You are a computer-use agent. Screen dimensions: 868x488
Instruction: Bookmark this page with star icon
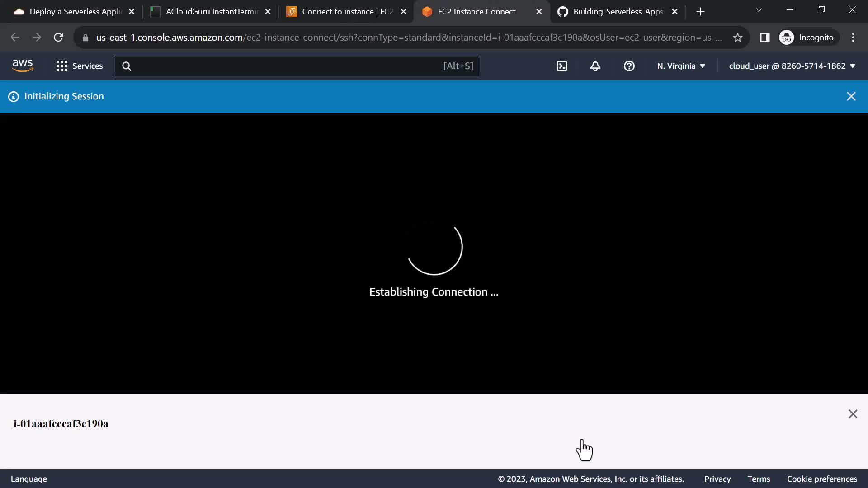(x=738, y=38)
